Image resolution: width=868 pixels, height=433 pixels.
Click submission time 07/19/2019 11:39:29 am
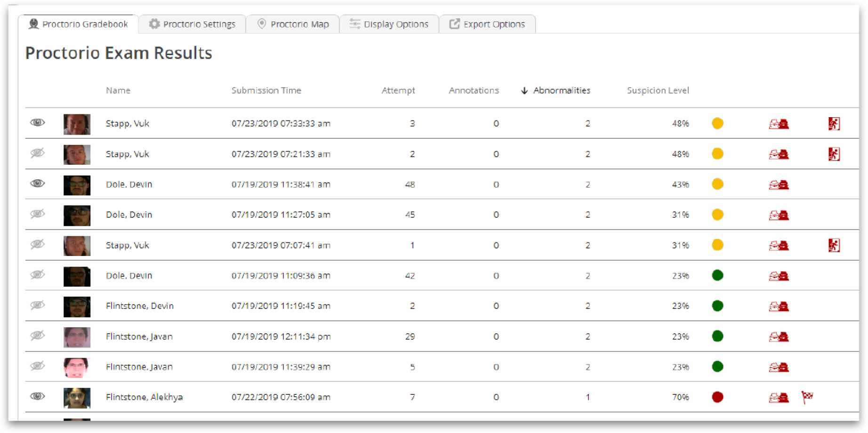281,367
